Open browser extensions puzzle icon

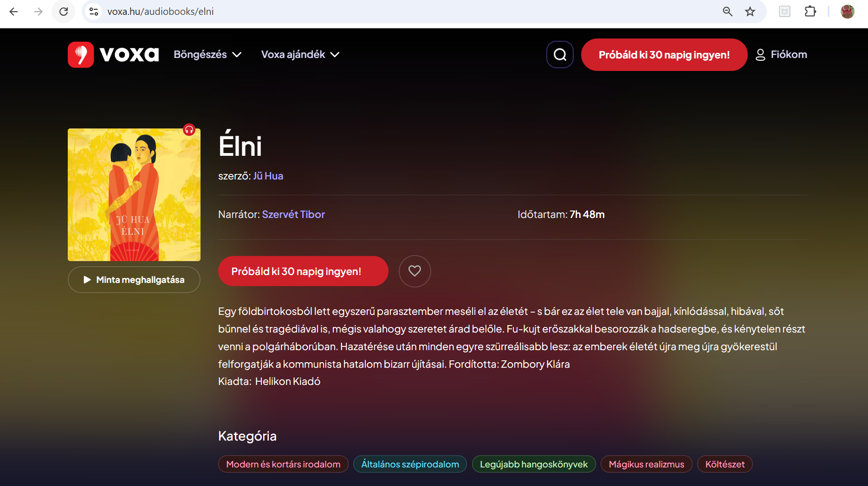pyautogui.click(x=810, y=12)
